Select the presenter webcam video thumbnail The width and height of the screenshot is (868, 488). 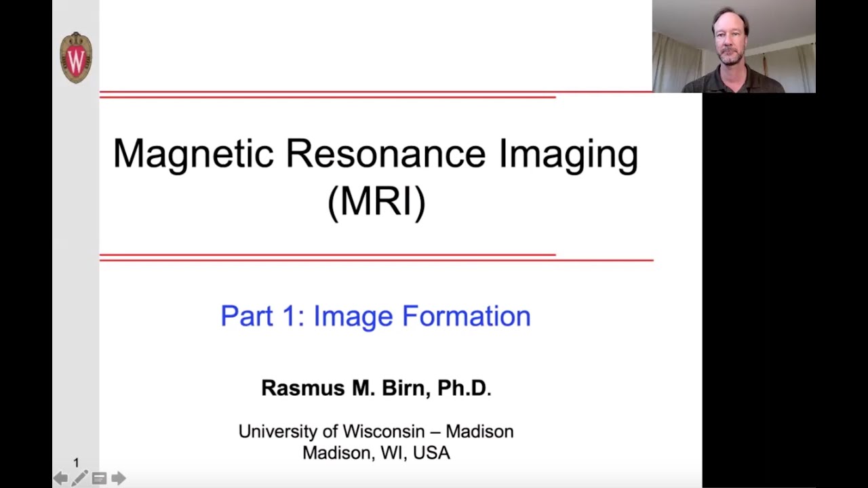734,46
